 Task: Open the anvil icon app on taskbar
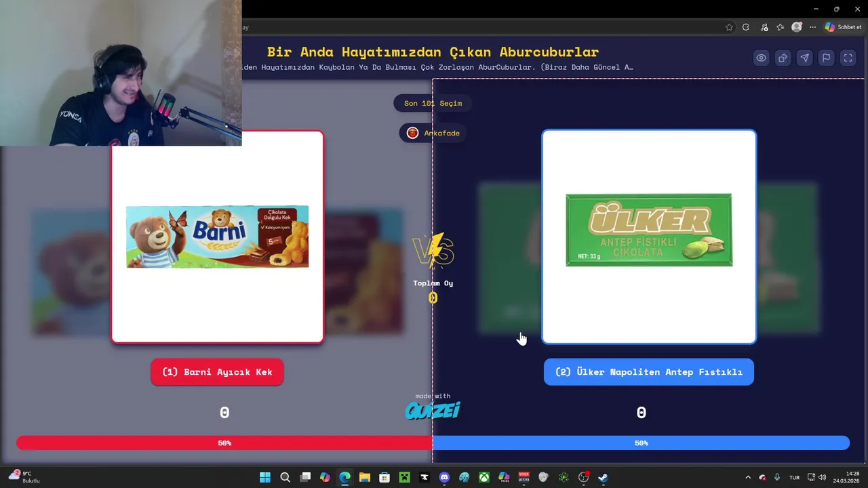point(424,477)
